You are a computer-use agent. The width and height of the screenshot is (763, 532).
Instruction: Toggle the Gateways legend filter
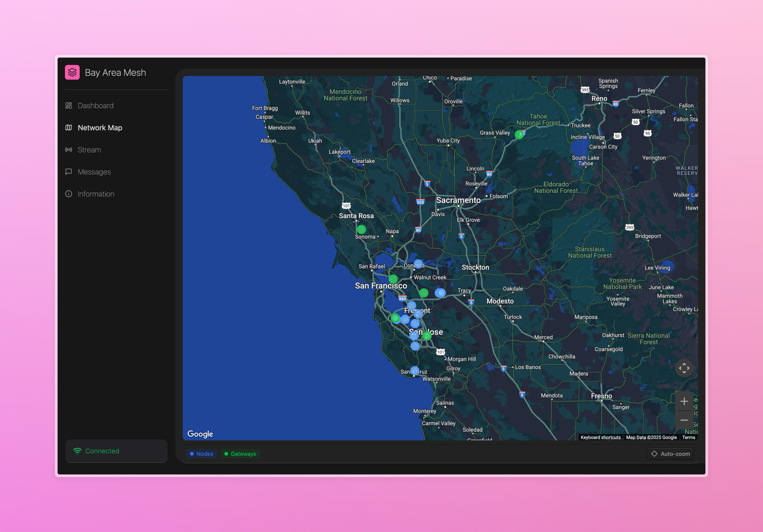pyautogui.click(x=240, y=454)
